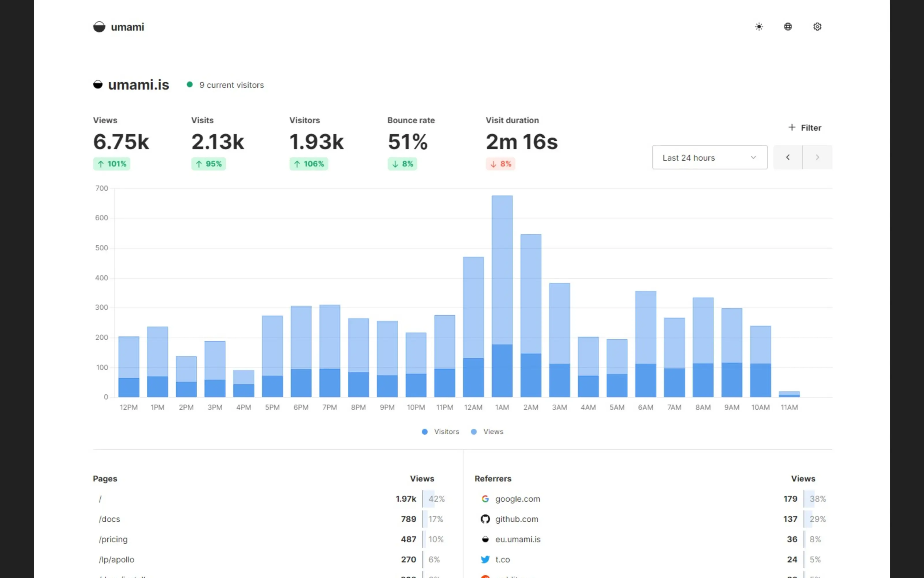Click the green current visitors status dot

(189, 84)
